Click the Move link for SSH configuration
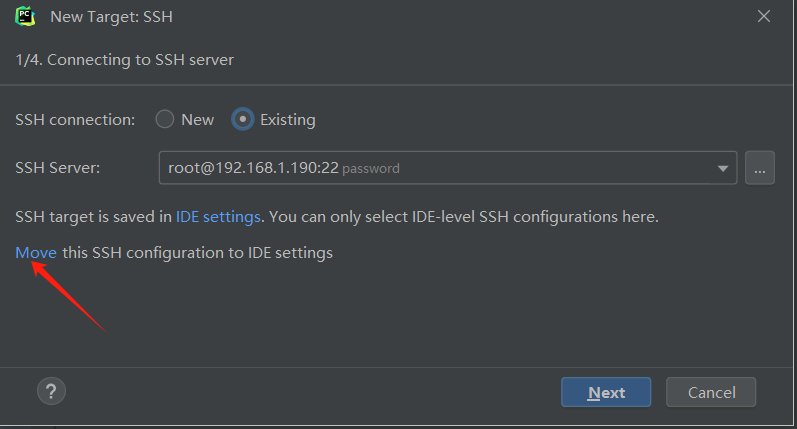Viewport: 797px width, 429px height. pyautogui.click(x=36, y=253)
